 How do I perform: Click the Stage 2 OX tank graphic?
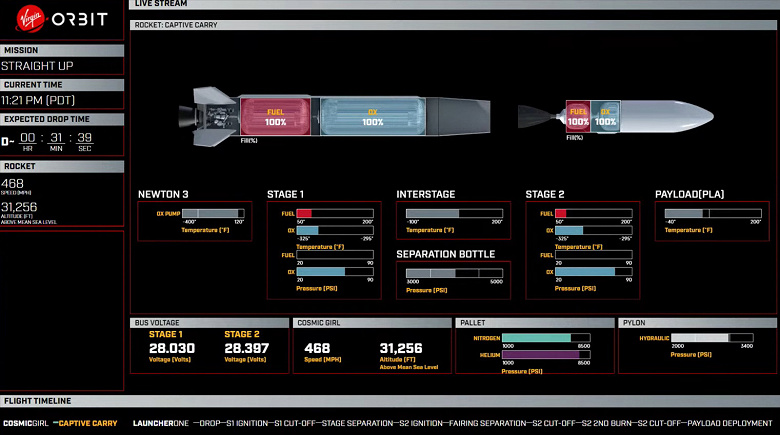(x=605, y=116)
